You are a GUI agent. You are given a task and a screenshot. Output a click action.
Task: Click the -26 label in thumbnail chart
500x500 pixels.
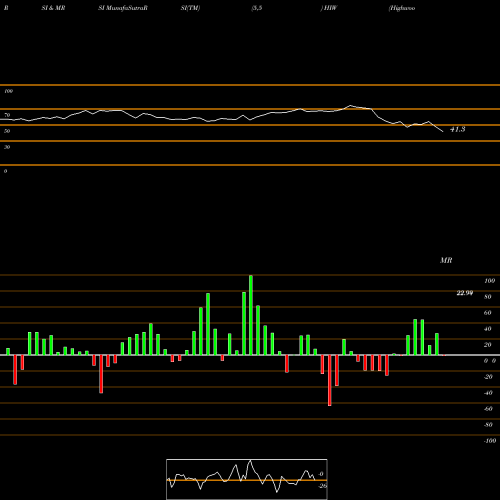322,486
